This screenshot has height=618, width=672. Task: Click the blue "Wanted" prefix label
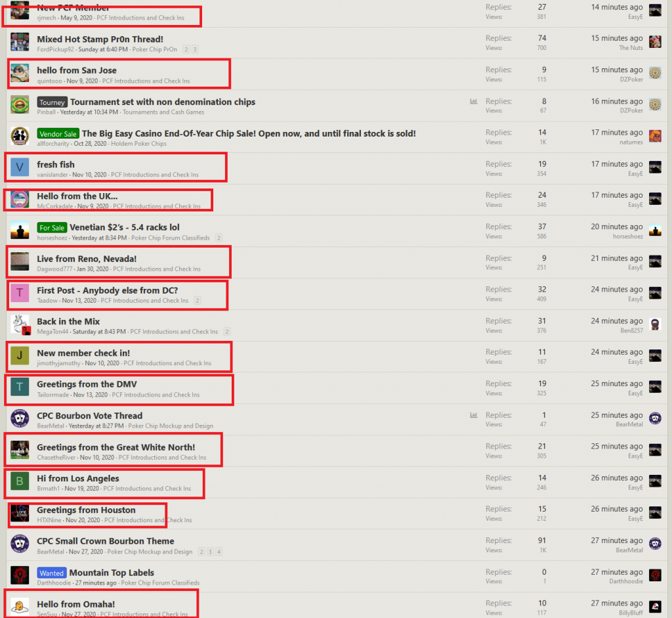(x=51, y=573)
